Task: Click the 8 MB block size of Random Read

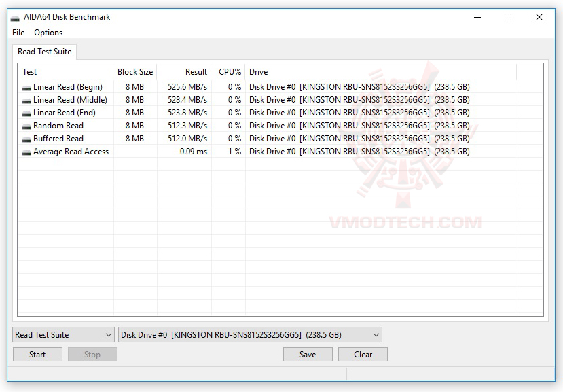Action: pos(134,126)
